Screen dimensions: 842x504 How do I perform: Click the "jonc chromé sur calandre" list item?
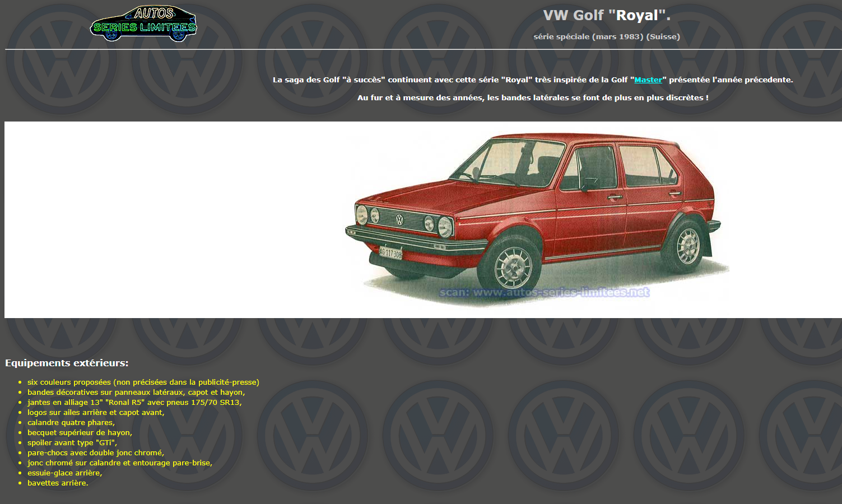coord(120,463)
